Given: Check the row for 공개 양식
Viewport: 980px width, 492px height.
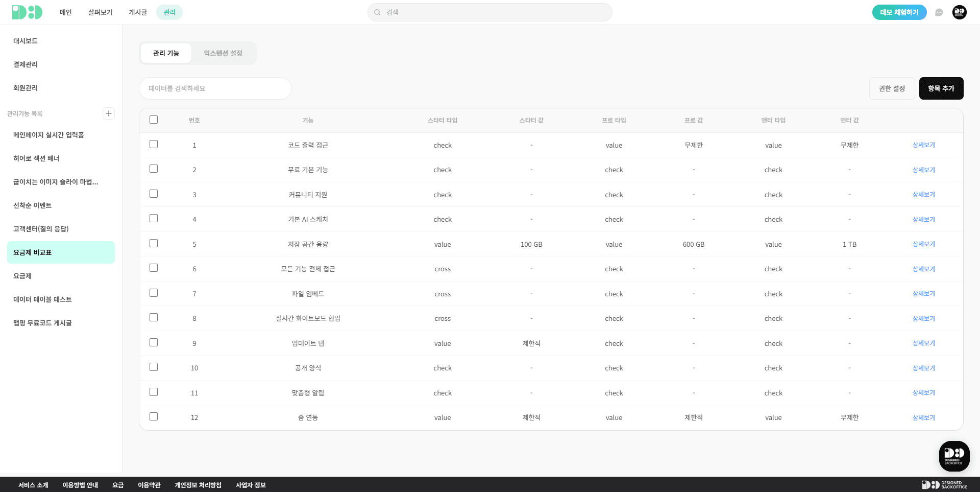Looking at the screenshot, I should tap(154, 367).
